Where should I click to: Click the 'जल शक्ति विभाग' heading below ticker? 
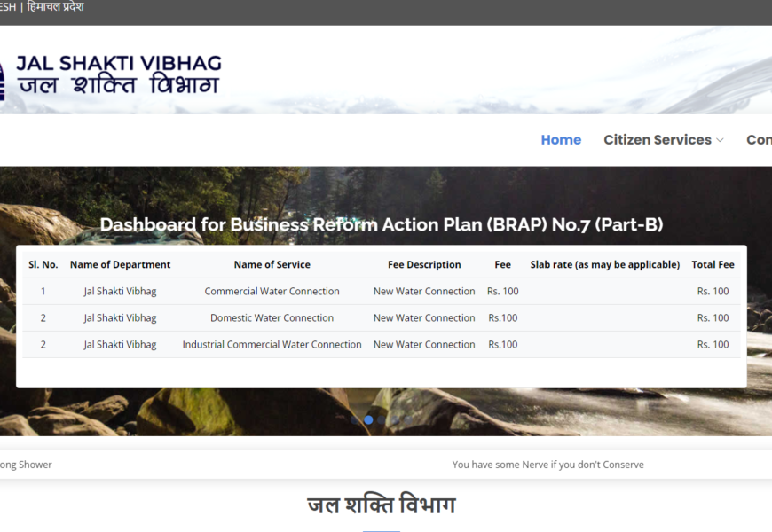(x=382, y=505)
